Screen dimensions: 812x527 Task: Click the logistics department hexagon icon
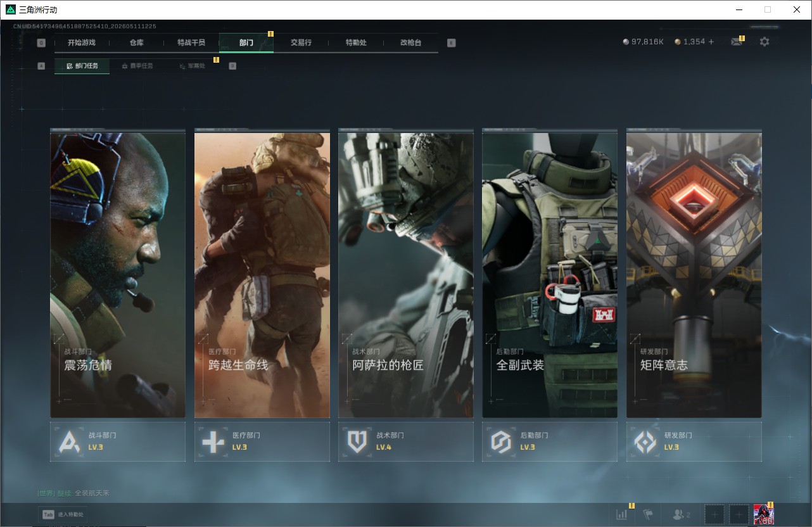(x=501, y=441)
